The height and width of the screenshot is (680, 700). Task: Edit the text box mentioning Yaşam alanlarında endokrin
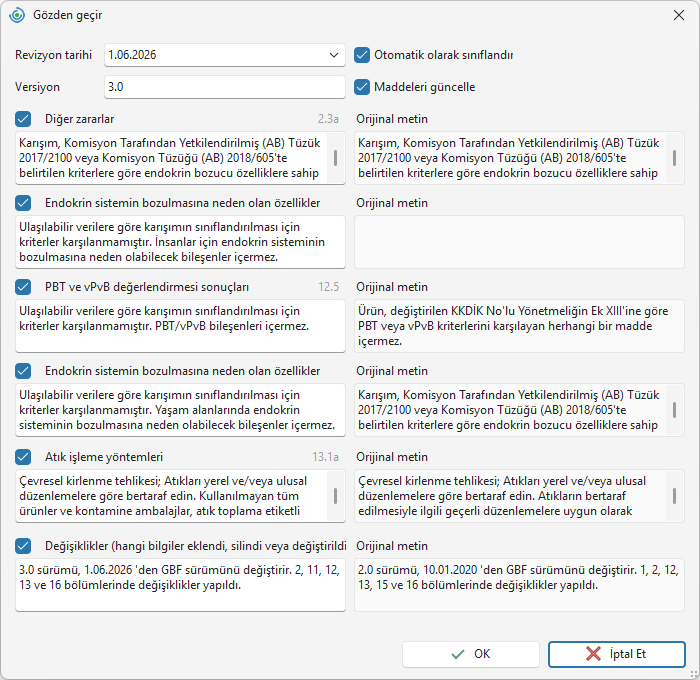point(180,410)
